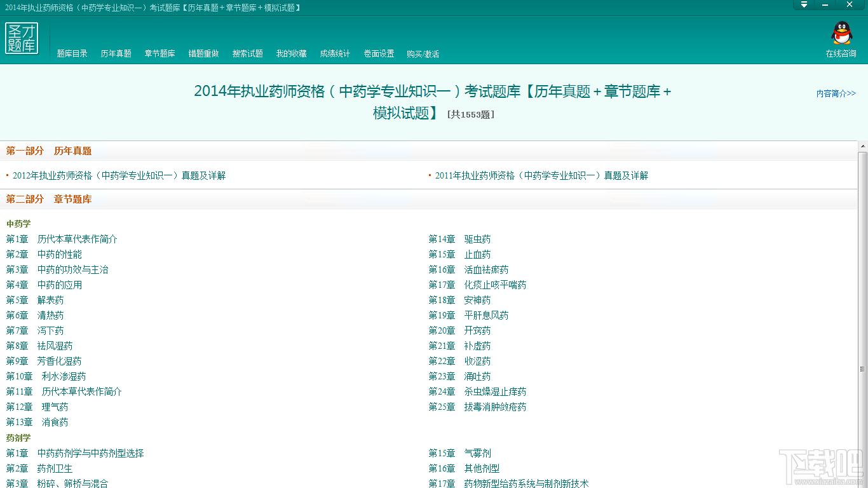Image resolution: width=868 pixels, height=488 pixels.
Task: Open 在线咨询 QQ penguin icon
Action: 841,33
